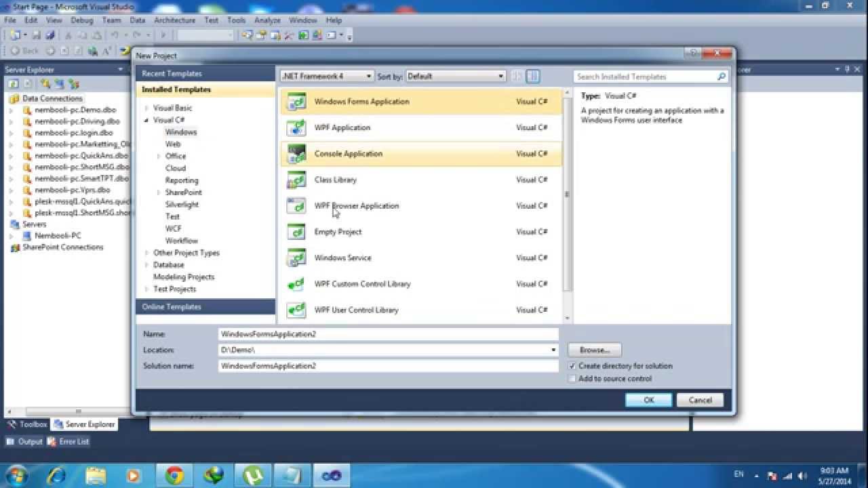Open the Location path dropdown arrow
Image resolution: width=868 pixels, height=488 pixels.
click(x=553, y=350)
